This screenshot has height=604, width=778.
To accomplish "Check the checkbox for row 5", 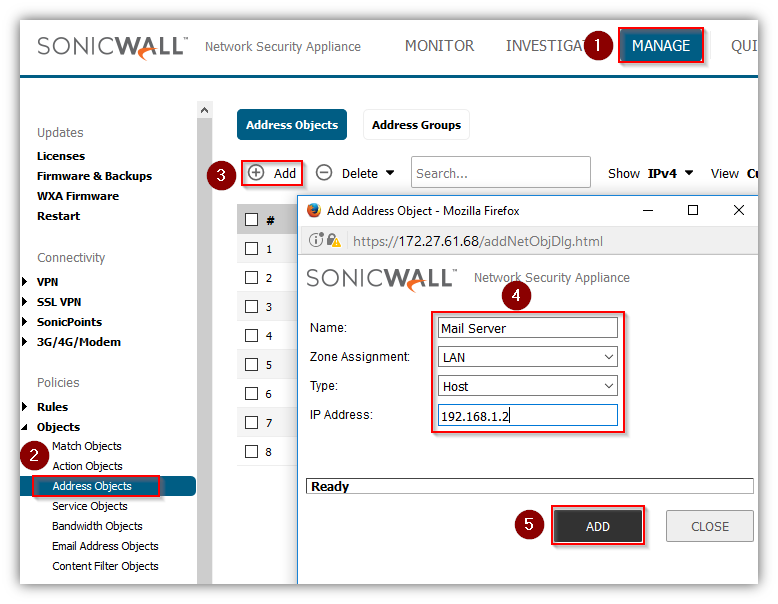I will pos(252,364).
